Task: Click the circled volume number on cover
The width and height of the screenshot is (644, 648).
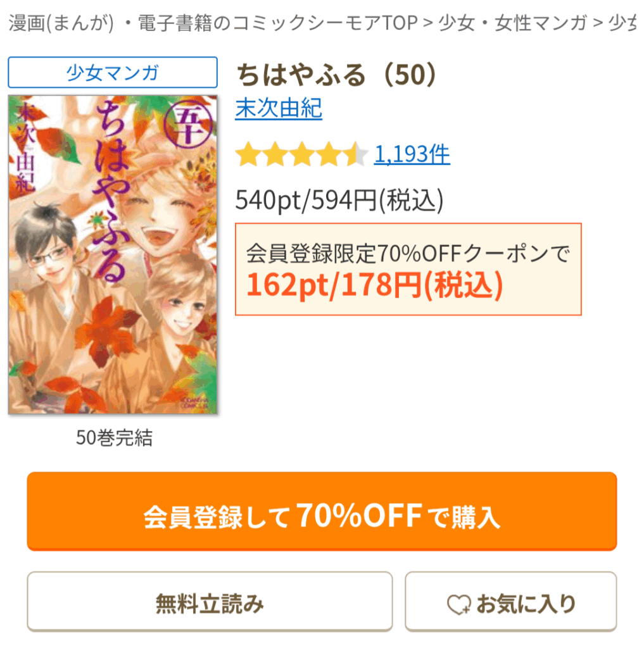Action: (x=189, y=125)
